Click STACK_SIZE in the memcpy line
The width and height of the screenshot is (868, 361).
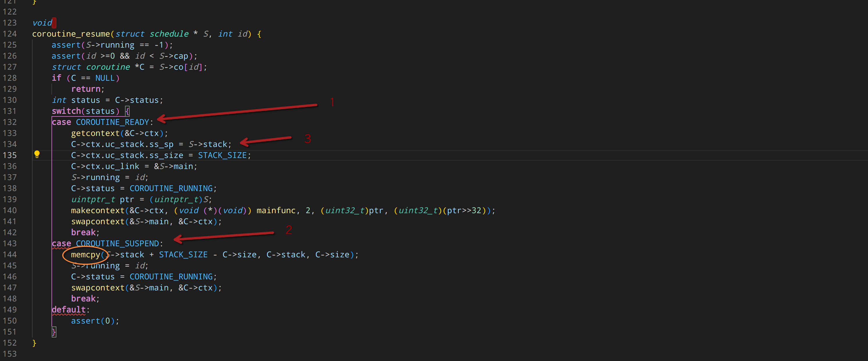tap(183, 255)
